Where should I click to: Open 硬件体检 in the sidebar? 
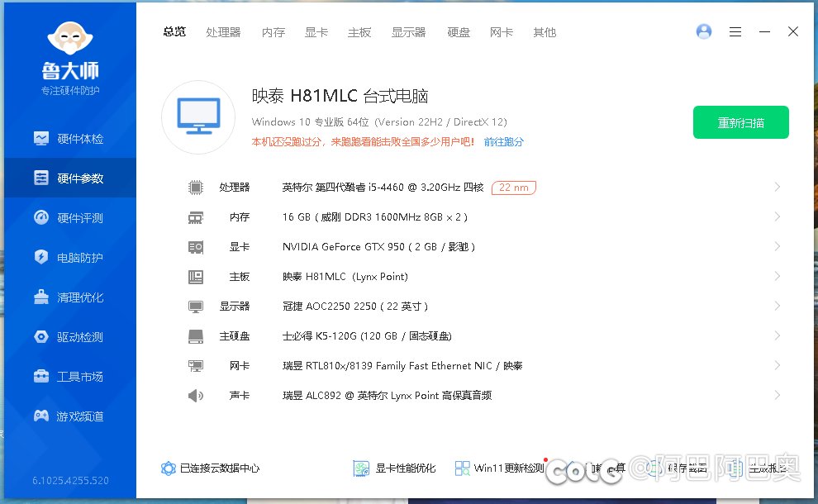click(70, 139)
